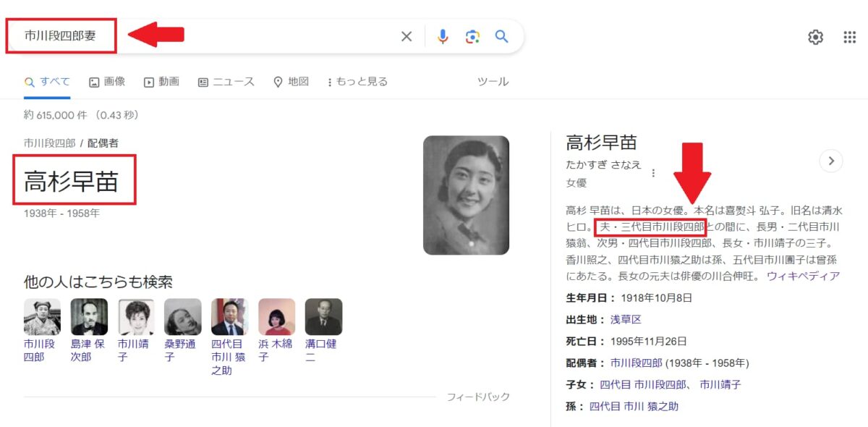Open the Google apps grid icon

click(x=850, y=37)
